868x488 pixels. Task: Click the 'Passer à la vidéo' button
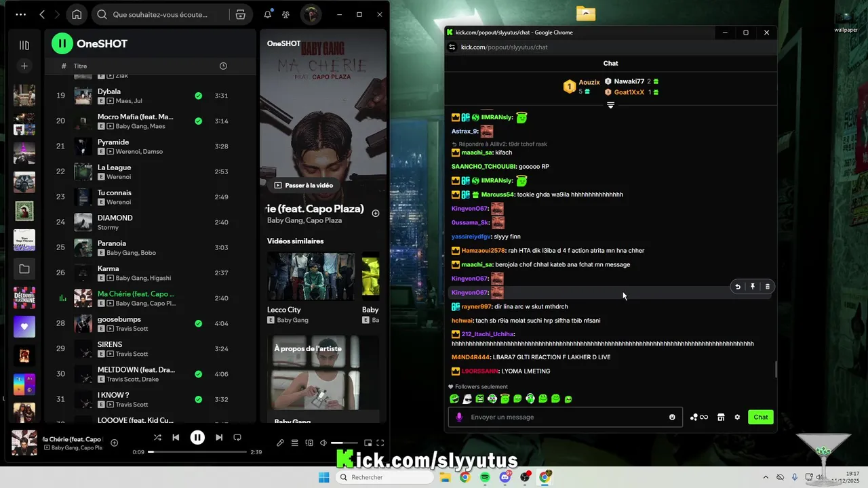coord(303,185)
